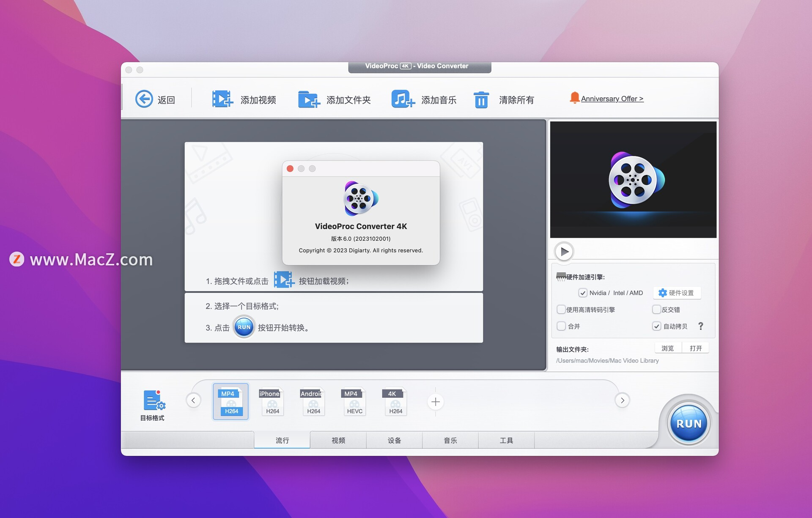Click 打开 to open output folder
The image size is (812, 518).
696,348
